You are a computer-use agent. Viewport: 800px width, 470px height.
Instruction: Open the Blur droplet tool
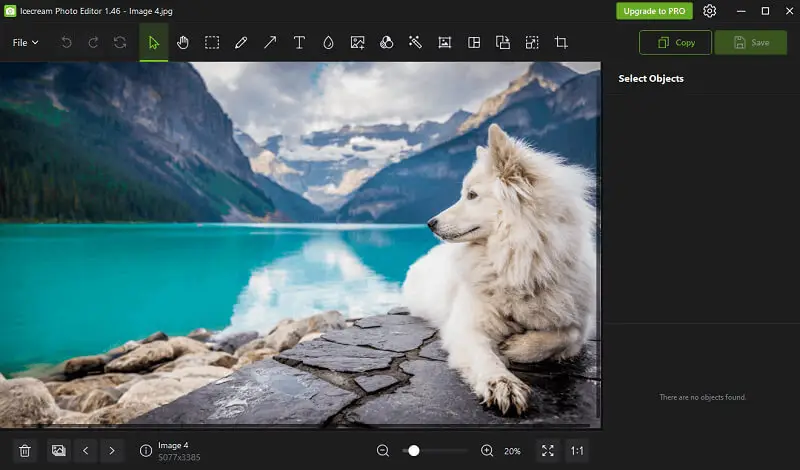click(328, 43)
